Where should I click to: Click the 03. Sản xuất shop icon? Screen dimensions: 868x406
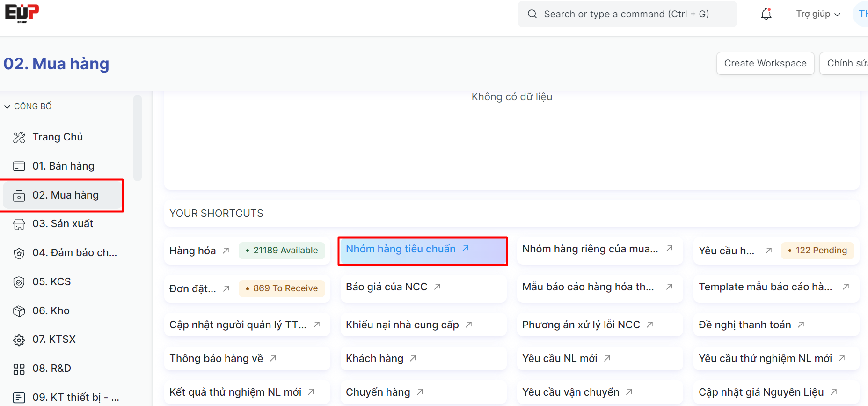[19, 224]
